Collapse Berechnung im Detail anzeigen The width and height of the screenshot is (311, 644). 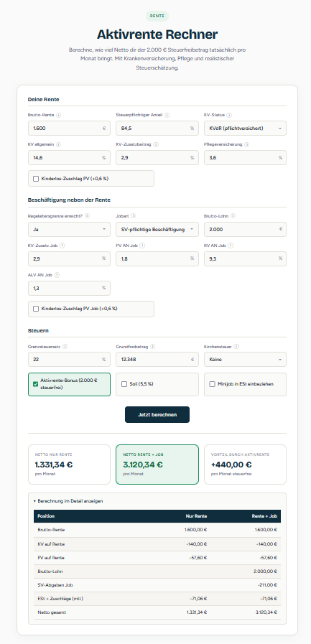point(68,501)
